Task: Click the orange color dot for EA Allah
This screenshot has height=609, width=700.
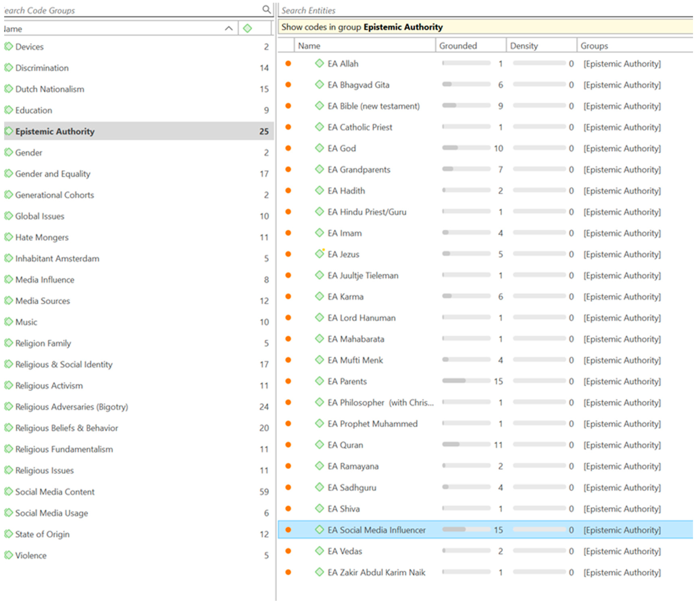Action: [288, 63]
